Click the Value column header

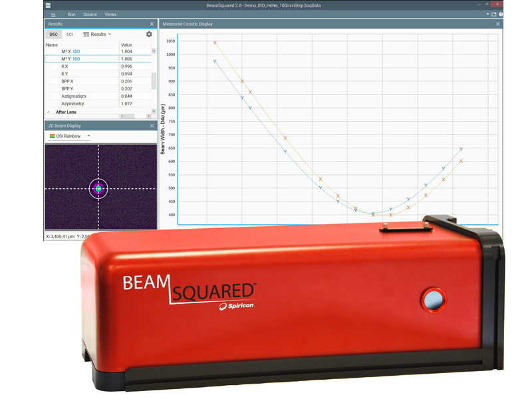click(x=126, y=45)
